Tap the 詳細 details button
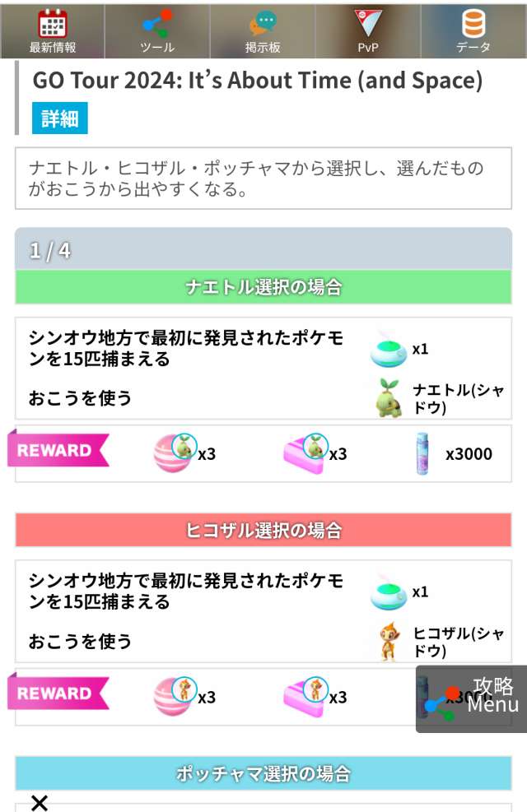This screenshot has height=812, width=527. coord(59,118)
